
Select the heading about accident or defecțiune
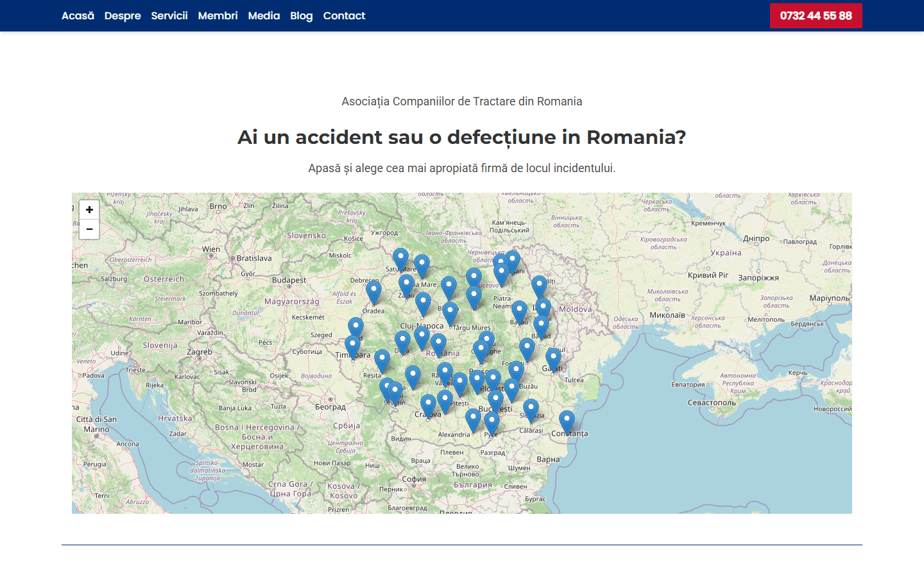[x=462, y=137]
